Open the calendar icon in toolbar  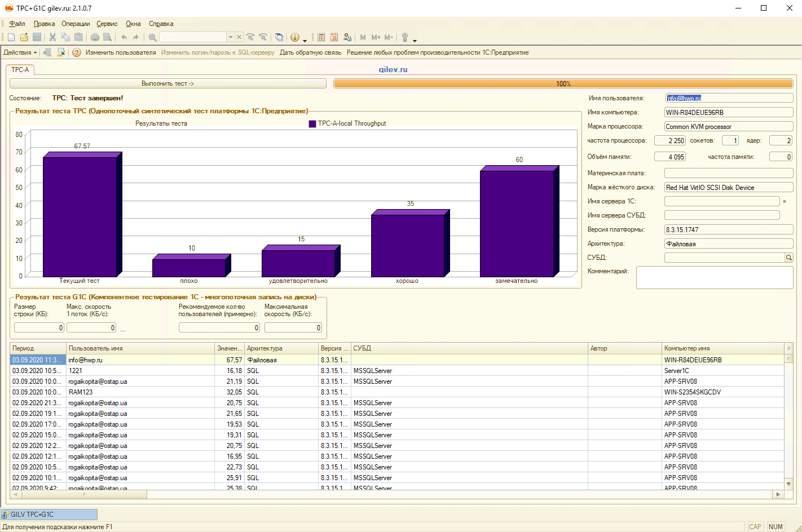click(x=334, y=37)
